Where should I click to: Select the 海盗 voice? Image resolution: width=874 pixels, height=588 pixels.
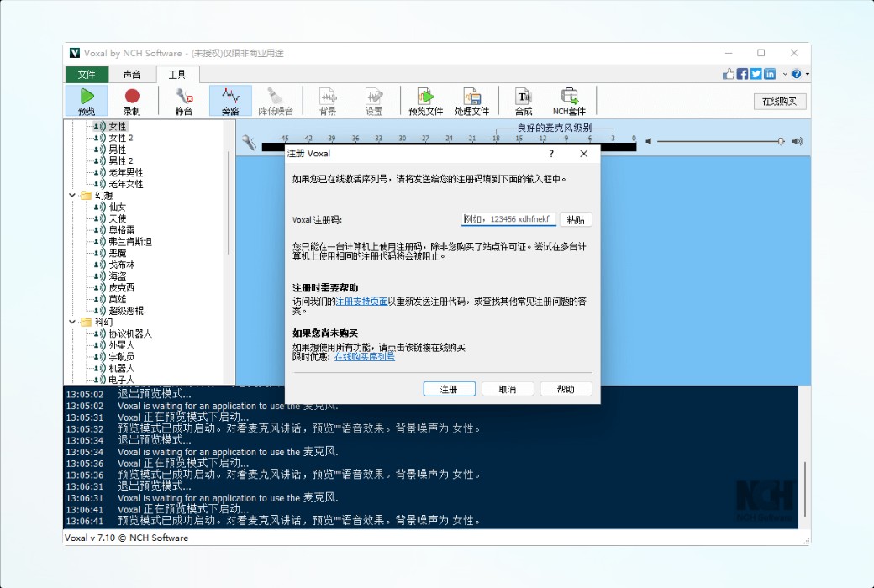point(118,276)
